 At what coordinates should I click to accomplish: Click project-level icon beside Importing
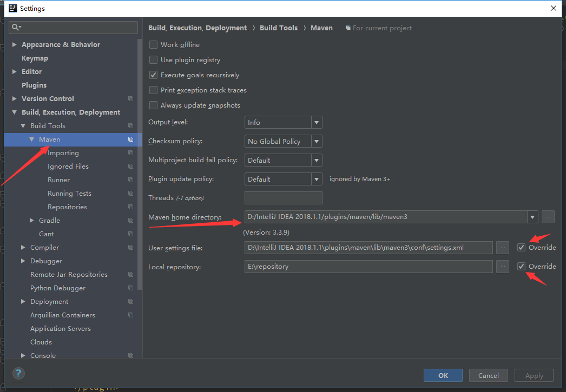(x=130, y=153)
